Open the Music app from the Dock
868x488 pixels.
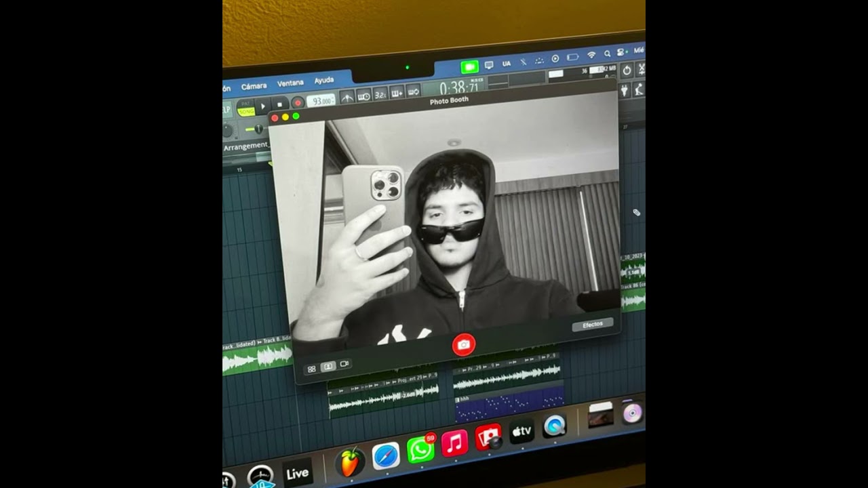[455, 443]
